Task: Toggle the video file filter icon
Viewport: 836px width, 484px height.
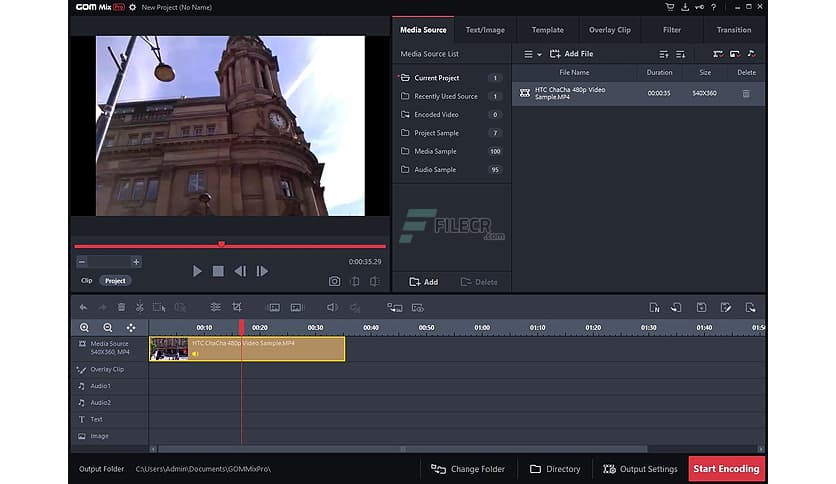Action: coord(718,54)
